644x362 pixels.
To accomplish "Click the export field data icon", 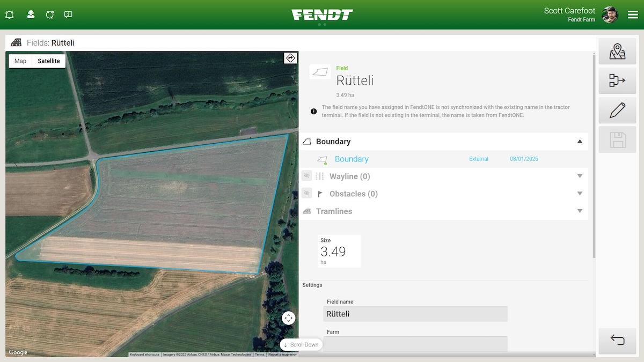I will coord(617,80).
